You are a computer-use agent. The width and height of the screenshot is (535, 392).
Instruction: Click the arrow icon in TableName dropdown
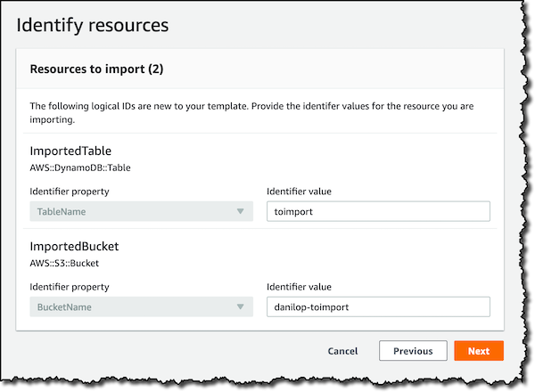[240, 211]
